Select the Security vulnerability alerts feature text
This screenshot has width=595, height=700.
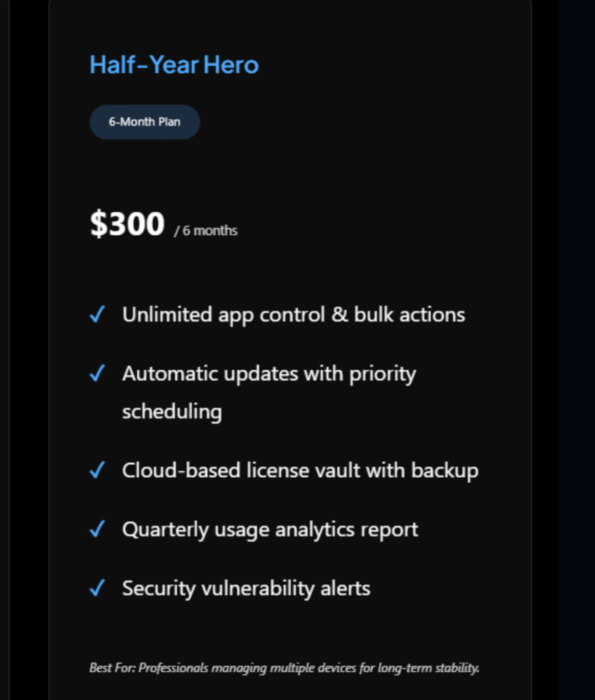coord(246,589)
